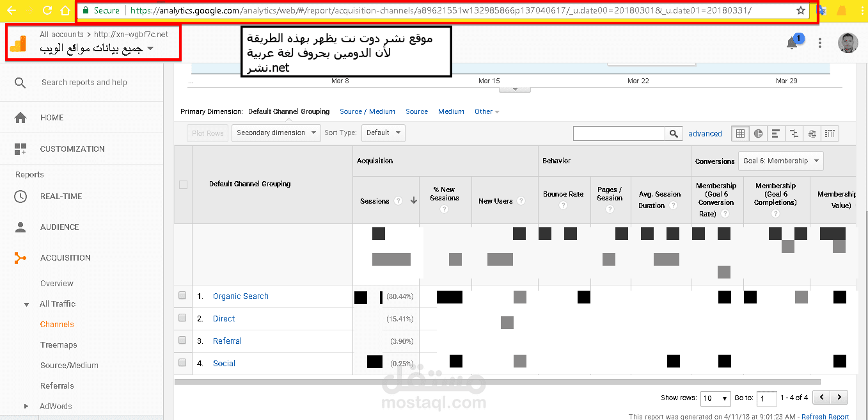Open the three-dot more options menu

(x=820, y=43)
